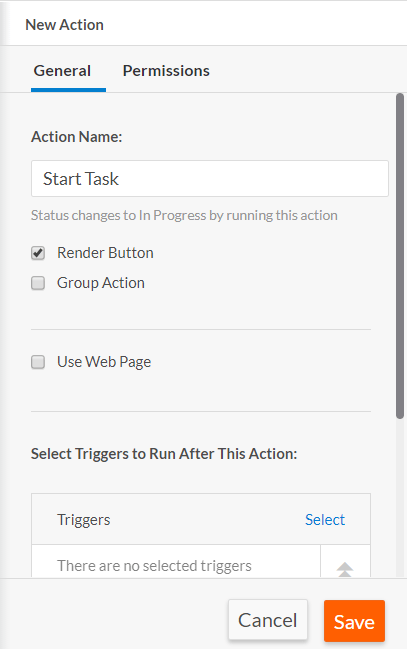Switch to the Permissions tab

click(x=166, y=71)
